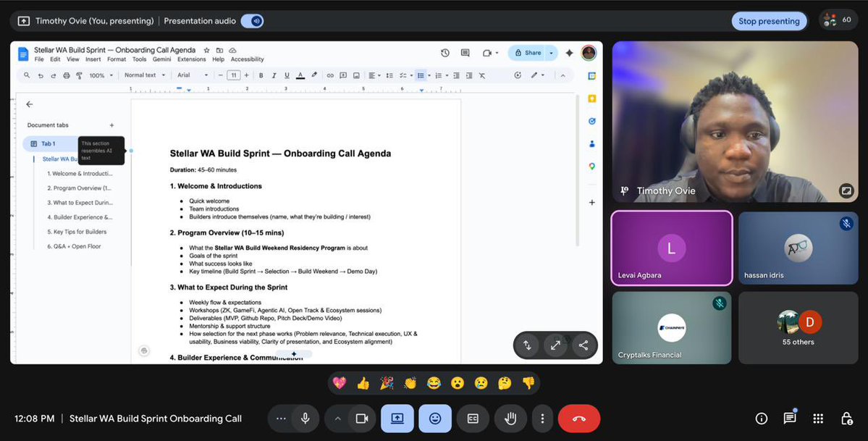Raise your hand in the meeting
This screenshot has width=868, height=441.
(x=510, y=419)
